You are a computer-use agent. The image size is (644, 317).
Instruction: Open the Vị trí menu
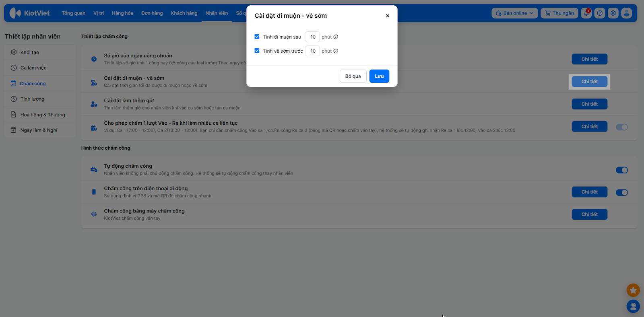(99, 13)
